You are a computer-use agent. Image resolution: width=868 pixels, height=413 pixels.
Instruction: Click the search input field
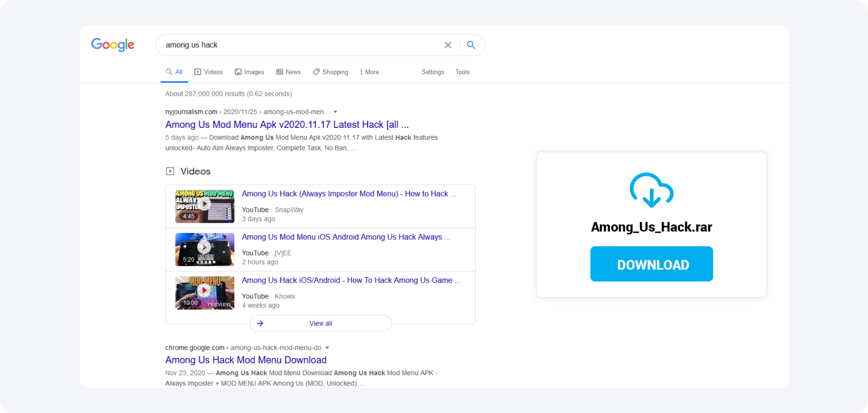299,45
